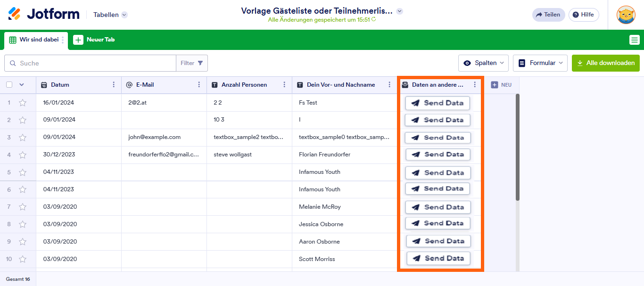Image resolution: width=644 pixels, height=286 pixels.
Task: Click the table title 'Vorlage Gästeliste oder Teilnehmerlis…'
Action: pos(317,11)
